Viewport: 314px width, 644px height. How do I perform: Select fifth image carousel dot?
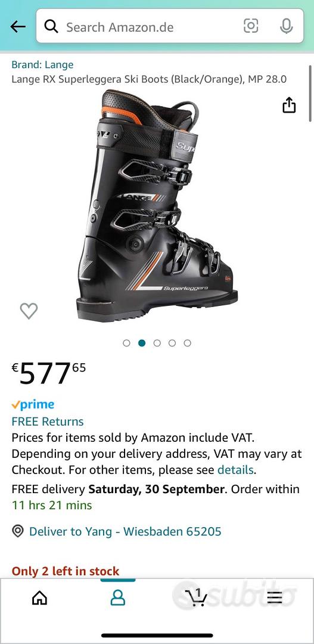[x=187, y=343]
